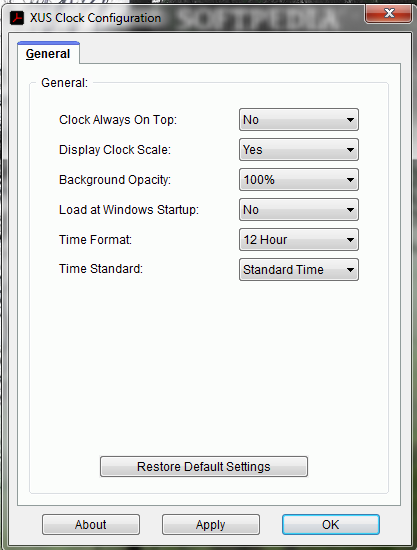Click the XUS Clock app icon in title bar
Viewport: 417px width, 550px height.
(17, 18)
